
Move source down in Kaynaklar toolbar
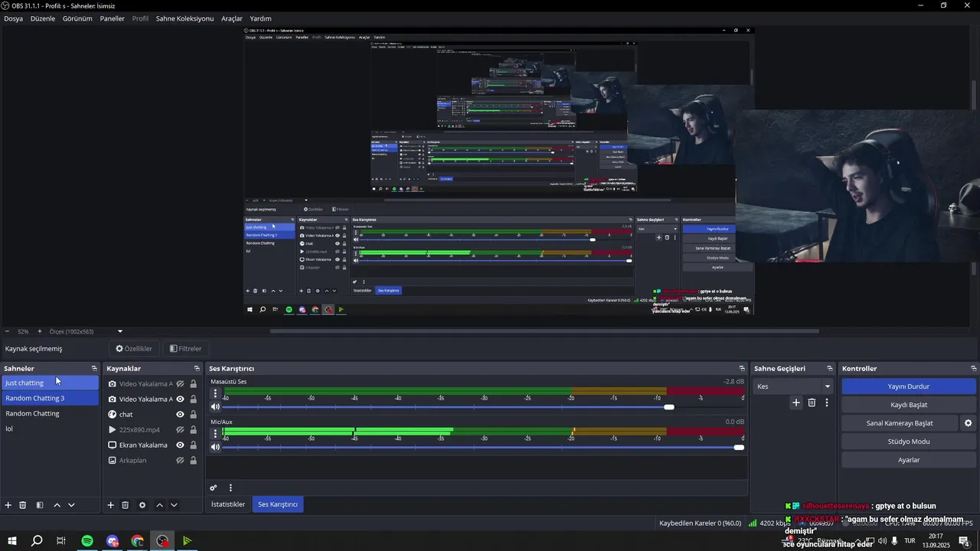coord(174,505)
